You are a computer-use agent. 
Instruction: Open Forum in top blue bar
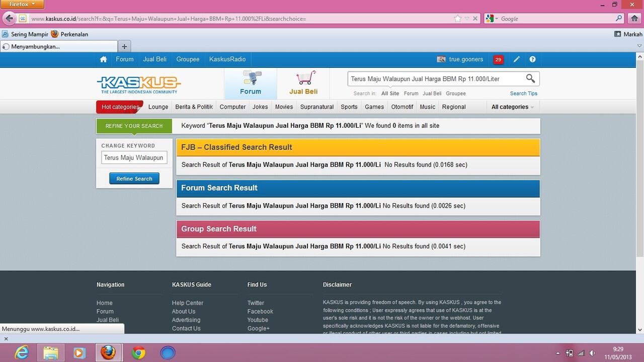coord(125,59)
